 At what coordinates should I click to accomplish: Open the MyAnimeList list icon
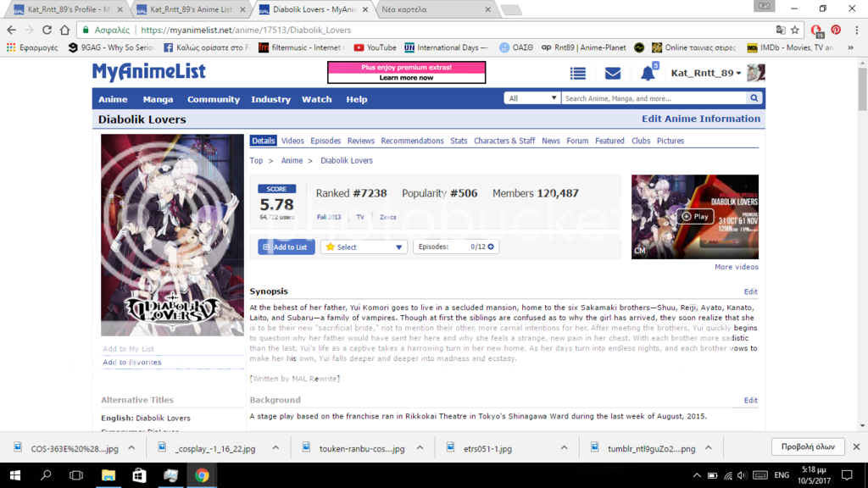click(578, 73)
